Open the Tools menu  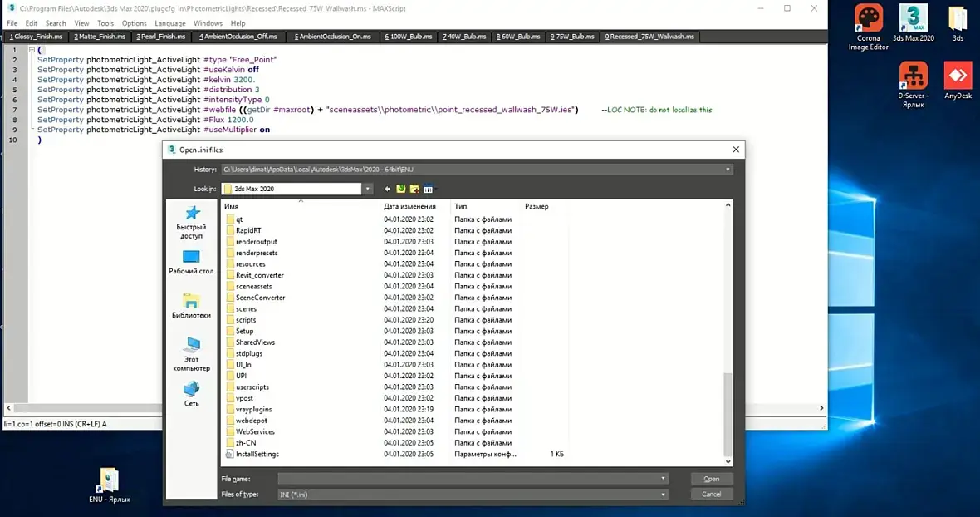(105, 23)
